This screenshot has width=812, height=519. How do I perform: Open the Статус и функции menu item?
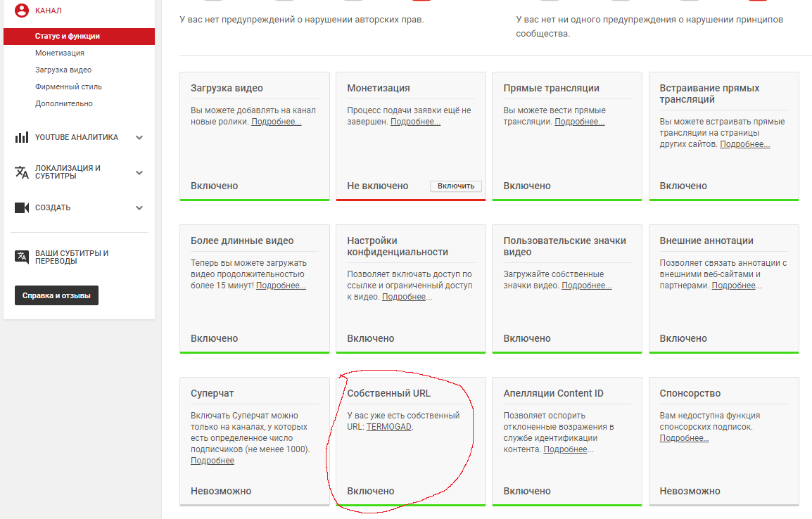68,36
